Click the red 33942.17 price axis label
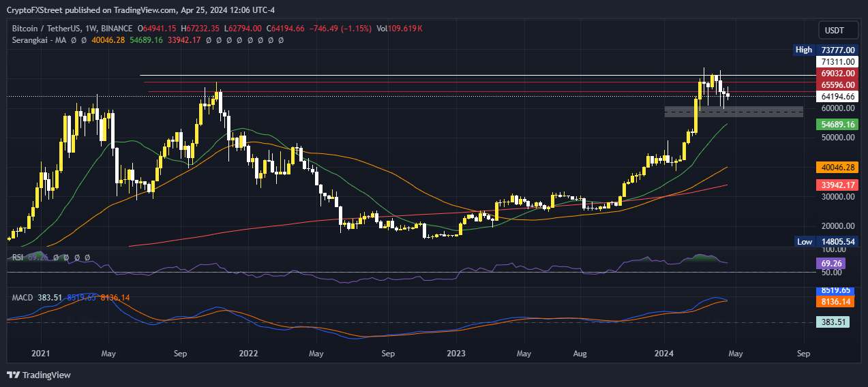Viewport: 868px width, 387px height. 838,185
